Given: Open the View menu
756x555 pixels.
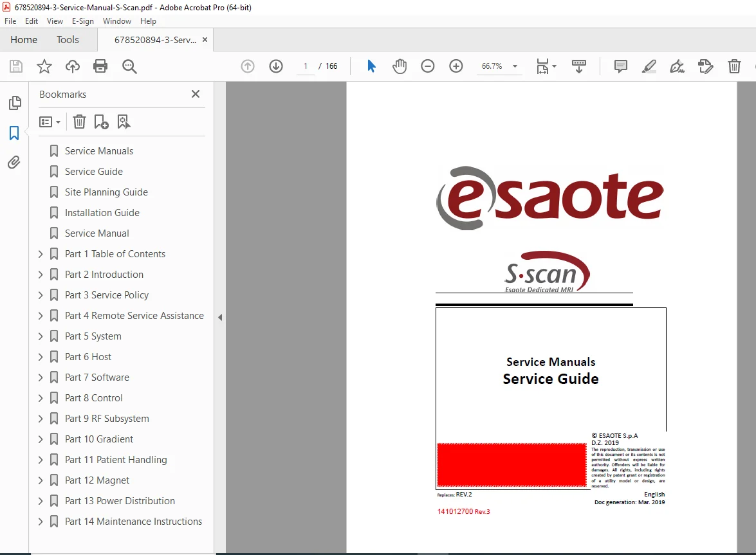Looking at the screenshot, I should [x=55, y=21].
